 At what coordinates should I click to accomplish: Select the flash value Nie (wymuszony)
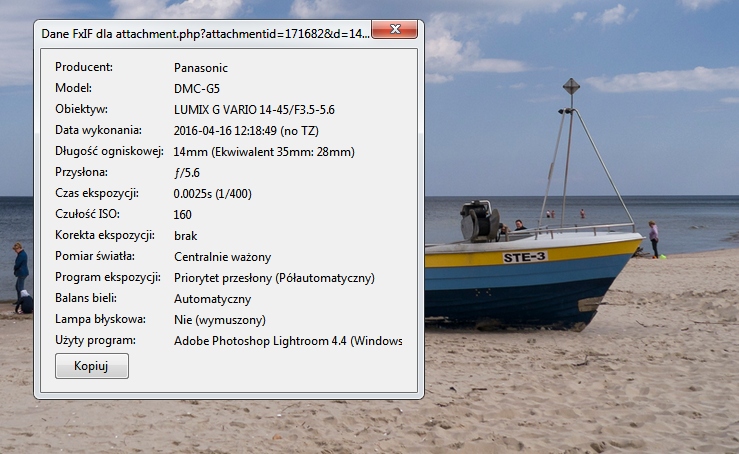[x=219, y=320]
